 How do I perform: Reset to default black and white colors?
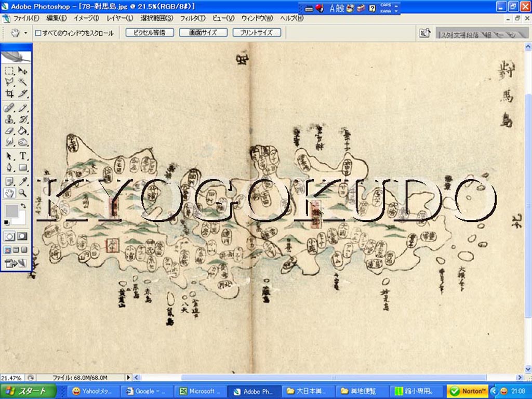tap(6, 222)
